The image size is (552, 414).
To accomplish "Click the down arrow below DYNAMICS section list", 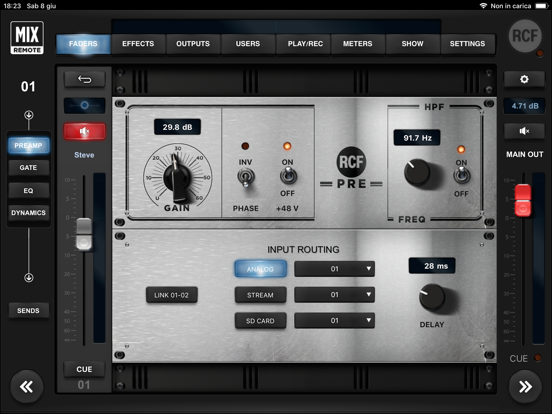I will click(29, 277).
